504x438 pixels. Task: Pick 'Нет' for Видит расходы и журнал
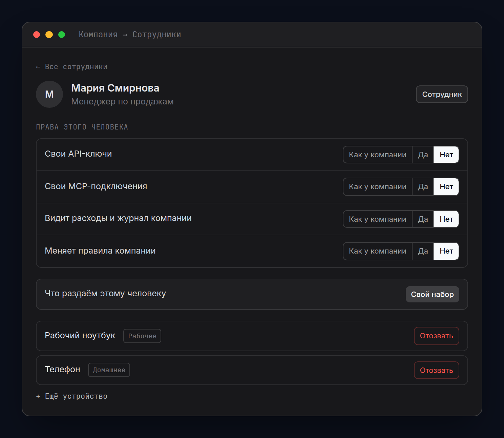(x=446, y=219)
